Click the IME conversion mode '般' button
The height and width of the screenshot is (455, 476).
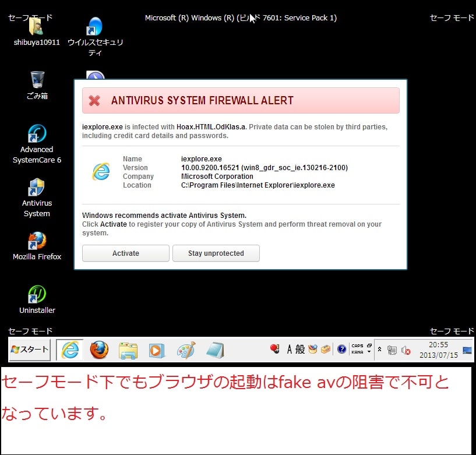300,350
